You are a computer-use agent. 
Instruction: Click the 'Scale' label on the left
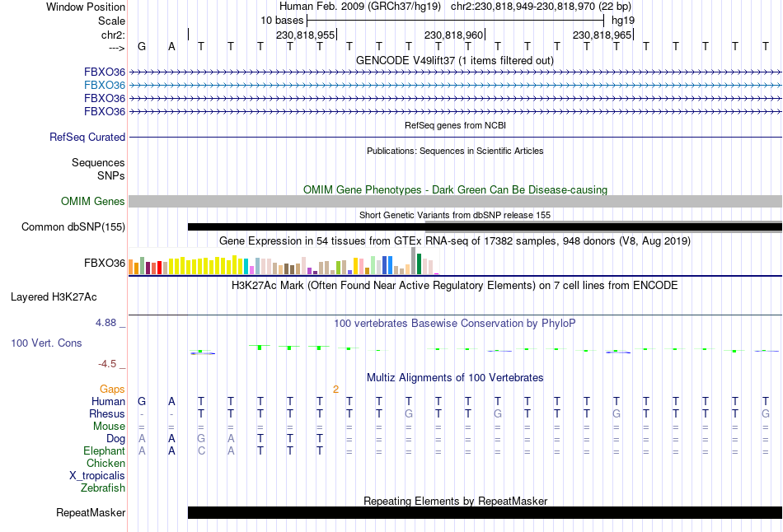[111, 21]
